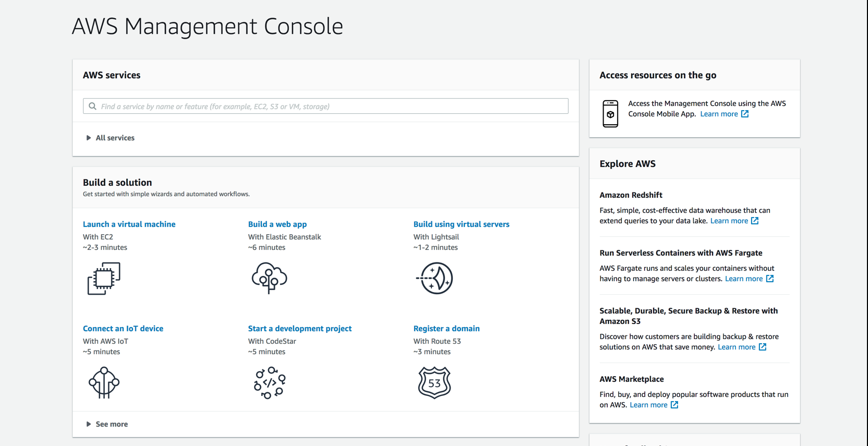Image resolution: width=868 pixels, height=446 pixels.
Task: Focus the Find a service search field
Action: coord(325,106)
